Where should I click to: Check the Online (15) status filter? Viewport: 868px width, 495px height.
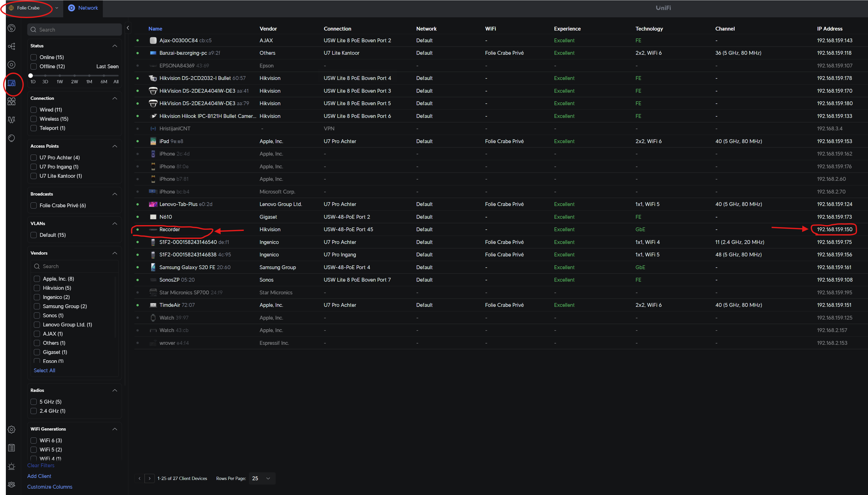click(x=34, y=57)
